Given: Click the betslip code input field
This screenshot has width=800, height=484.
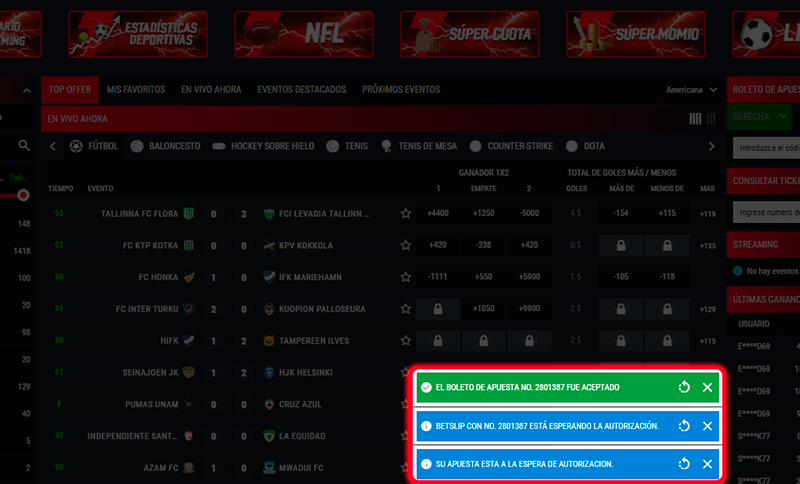Looking at the screenshot, I should tap(766, 148).
